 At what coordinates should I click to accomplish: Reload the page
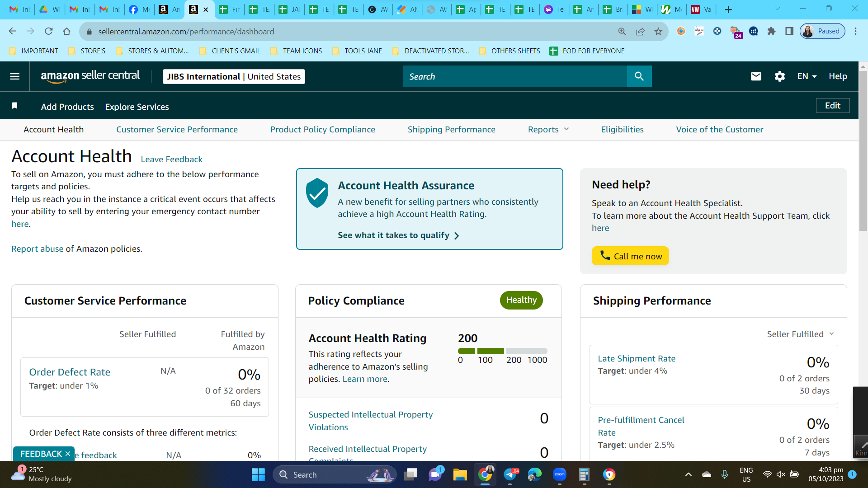(49, 31)
